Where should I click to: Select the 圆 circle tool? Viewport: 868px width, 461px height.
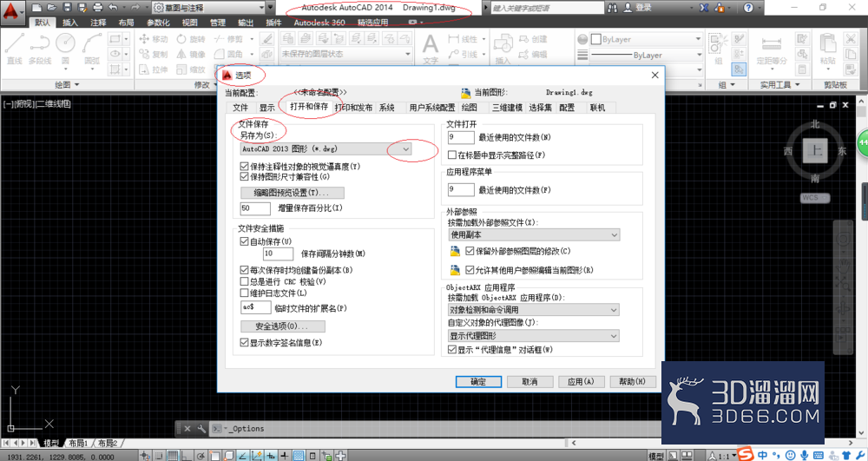65,48
